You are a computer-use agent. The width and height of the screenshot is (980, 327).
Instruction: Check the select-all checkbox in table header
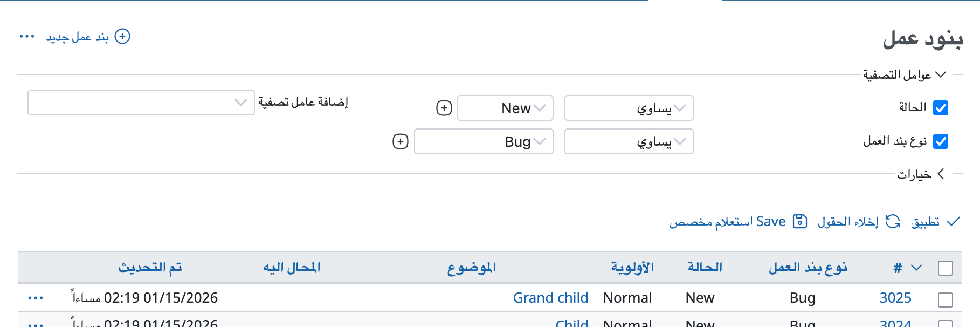(x=946, y=268)
